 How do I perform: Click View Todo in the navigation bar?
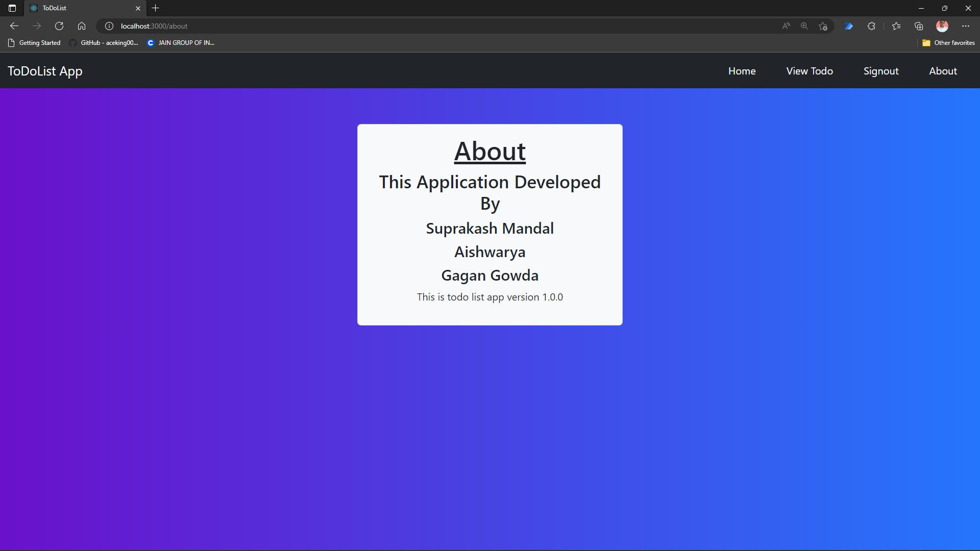[810, 71]
